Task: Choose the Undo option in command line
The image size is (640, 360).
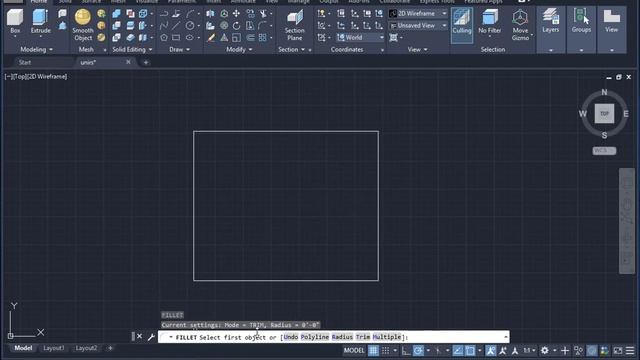Action: tap(291, 337)
